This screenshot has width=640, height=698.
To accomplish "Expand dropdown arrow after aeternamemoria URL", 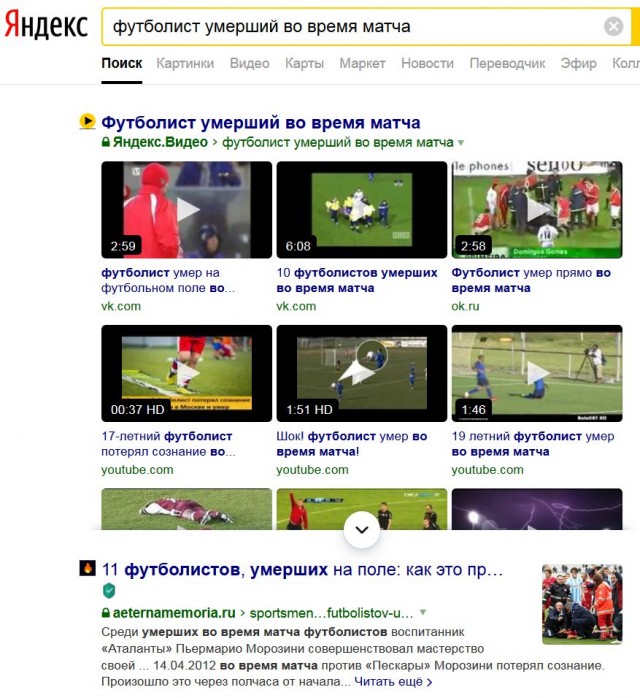I will coord(423,613).
